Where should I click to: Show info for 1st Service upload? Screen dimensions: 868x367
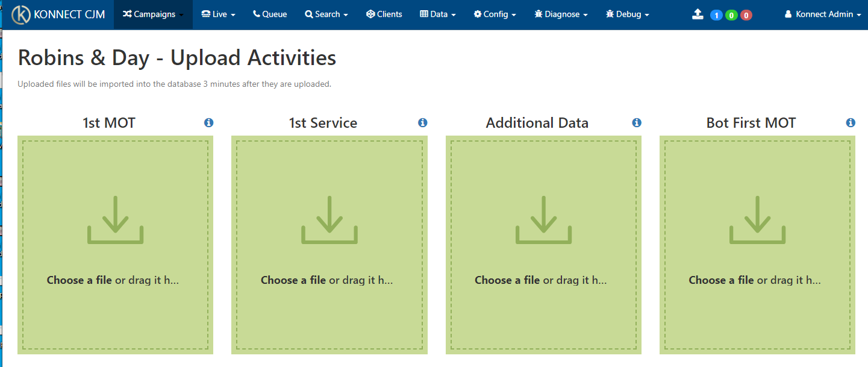coord(423,122)
